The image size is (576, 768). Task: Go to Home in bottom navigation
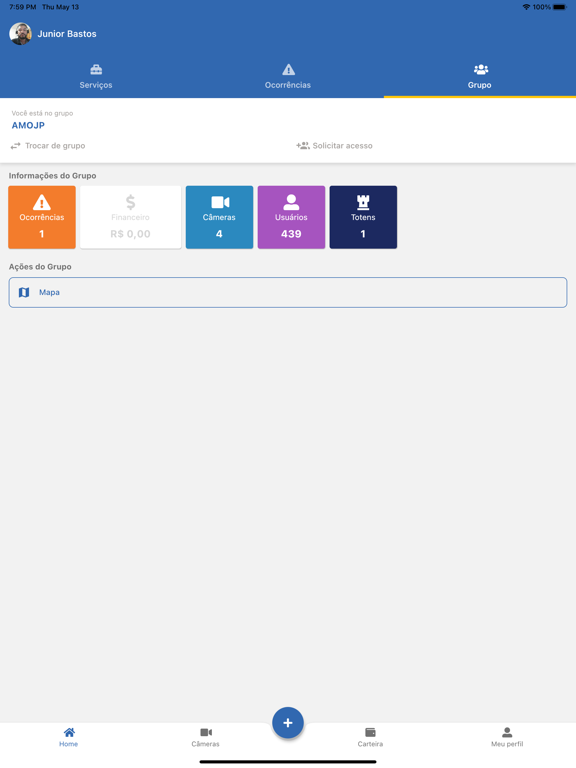(x=69, y=737)
